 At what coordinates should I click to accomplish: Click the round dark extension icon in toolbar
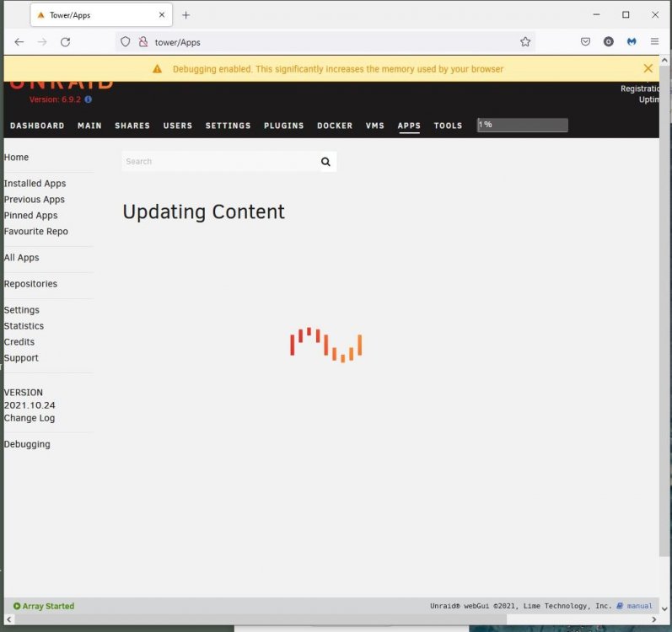(x=609, y=42)
